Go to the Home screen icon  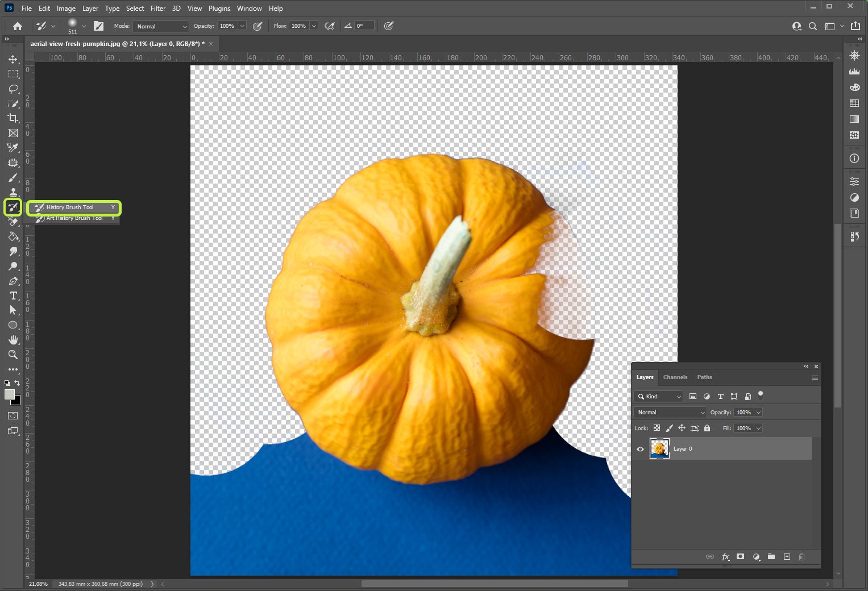(18, 26)
